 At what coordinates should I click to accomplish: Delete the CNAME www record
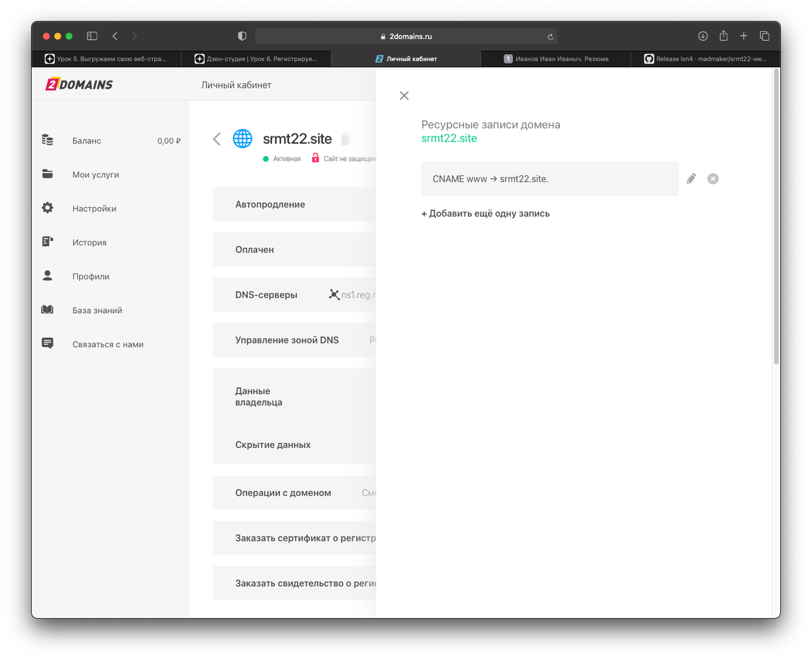click(713, 179)
